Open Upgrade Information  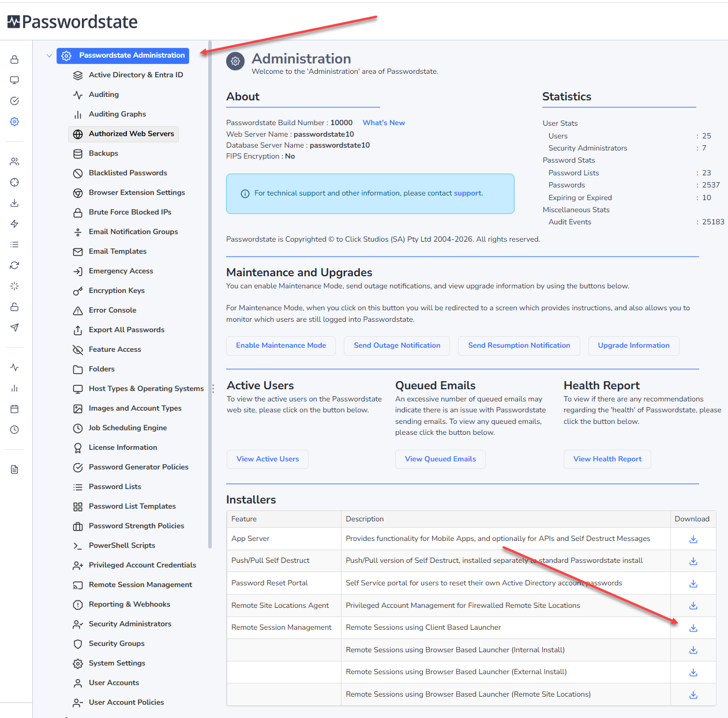pos(634,345)
